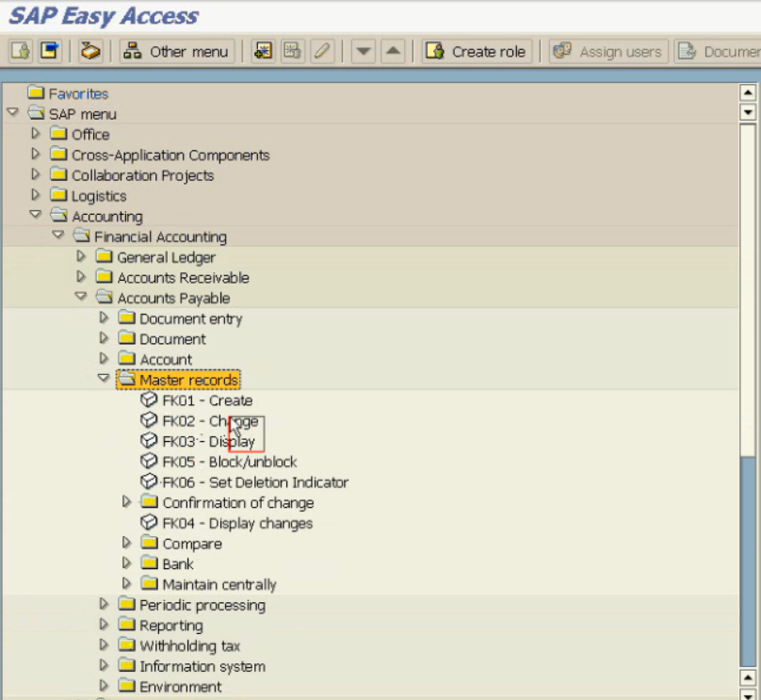Collapse the Master records node

coord(104,378)
